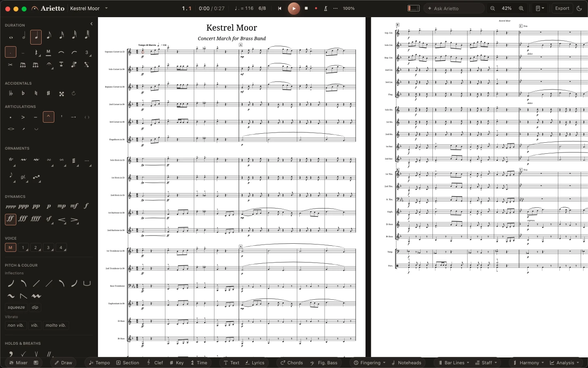Toggle the marcato articulation
588x368 pixels.
point(49,117)
